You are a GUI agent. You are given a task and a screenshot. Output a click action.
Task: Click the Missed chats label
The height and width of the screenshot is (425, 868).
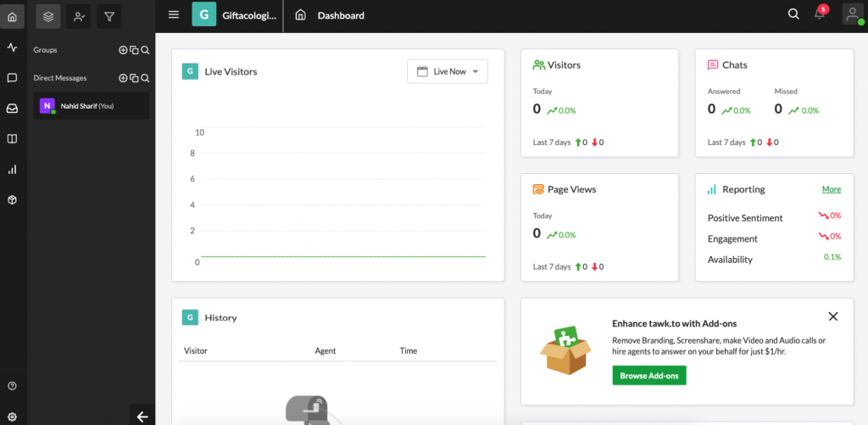(786, 92)
